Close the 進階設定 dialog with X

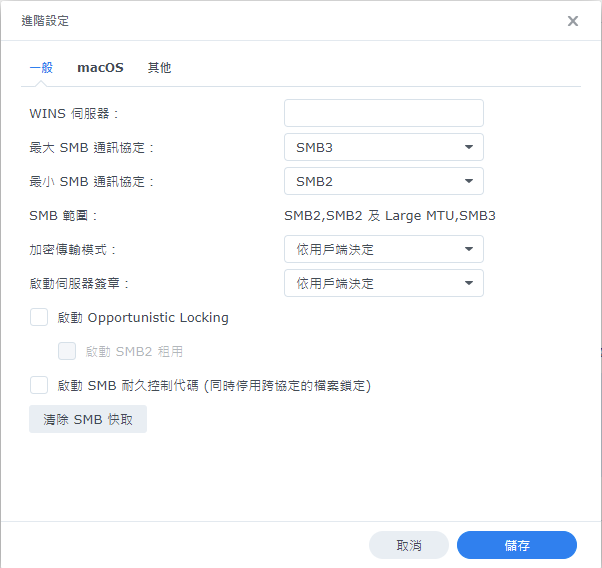pos(572,21)
